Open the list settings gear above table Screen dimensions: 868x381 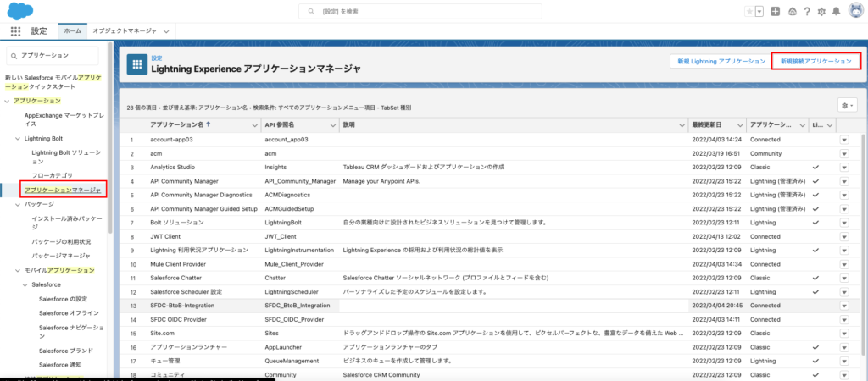tap(847, 105)
